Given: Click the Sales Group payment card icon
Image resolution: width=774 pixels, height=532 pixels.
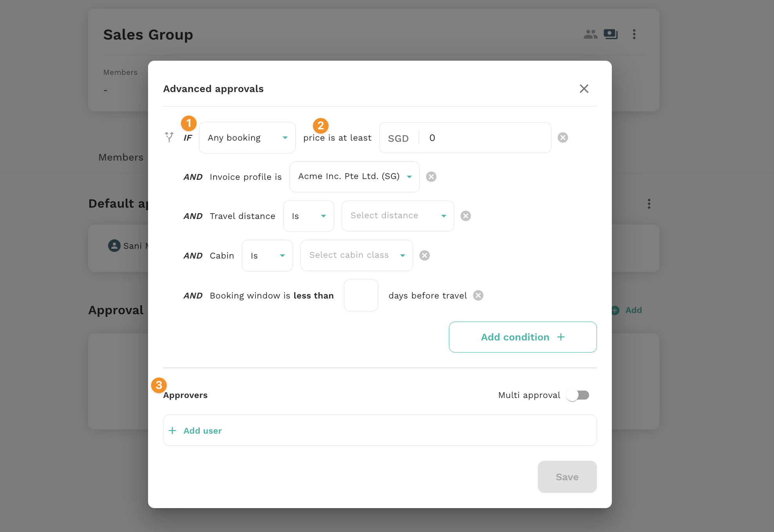Looking at the screenshot, I should coord(611,34).
